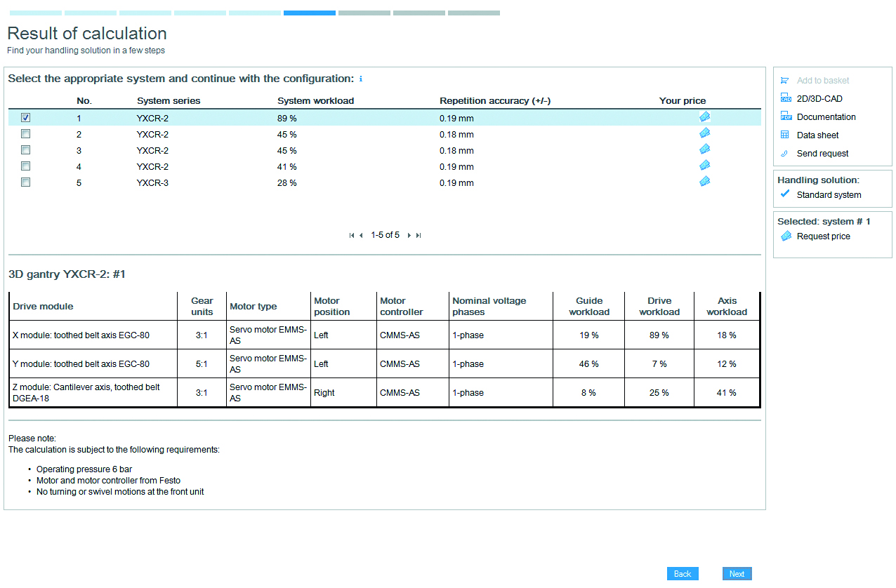Open the Documentation PDF link
This screenshot has height=588, width=896.
coord(826,117)
